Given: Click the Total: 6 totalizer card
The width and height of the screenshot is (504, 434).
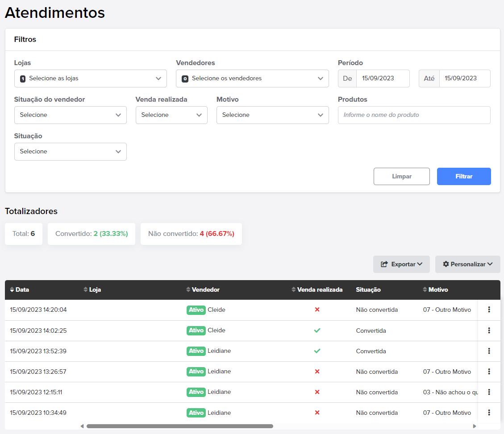Looking at the screenshot, I should tap(24, 234).
